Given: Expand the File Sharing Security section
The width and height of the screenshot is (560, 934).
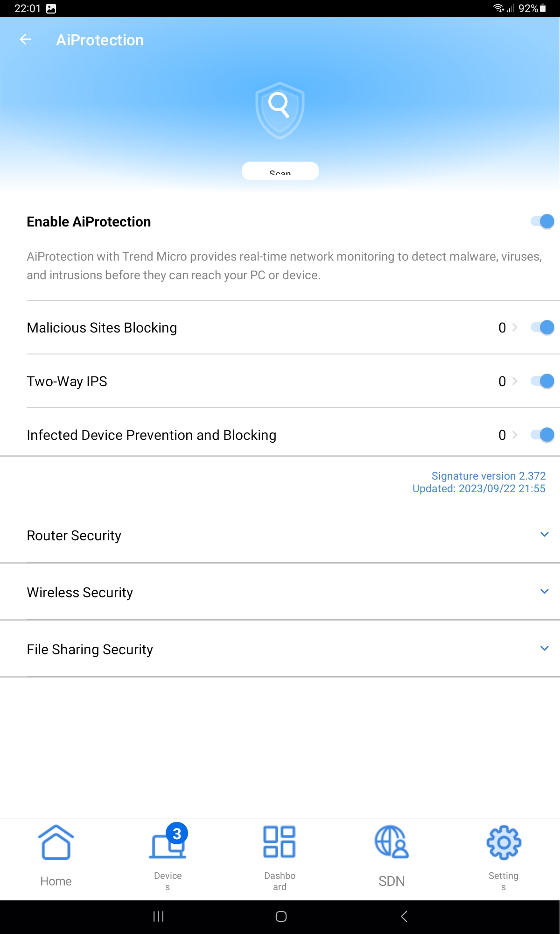Looking at the screenshot, I should pos(544,649).
